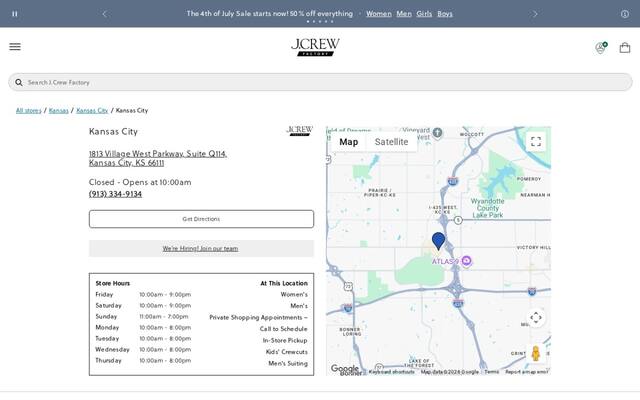Focus the Search J.Crew Factory field
Viewport: 640px width, 400px height.
(x=320, y=82)
